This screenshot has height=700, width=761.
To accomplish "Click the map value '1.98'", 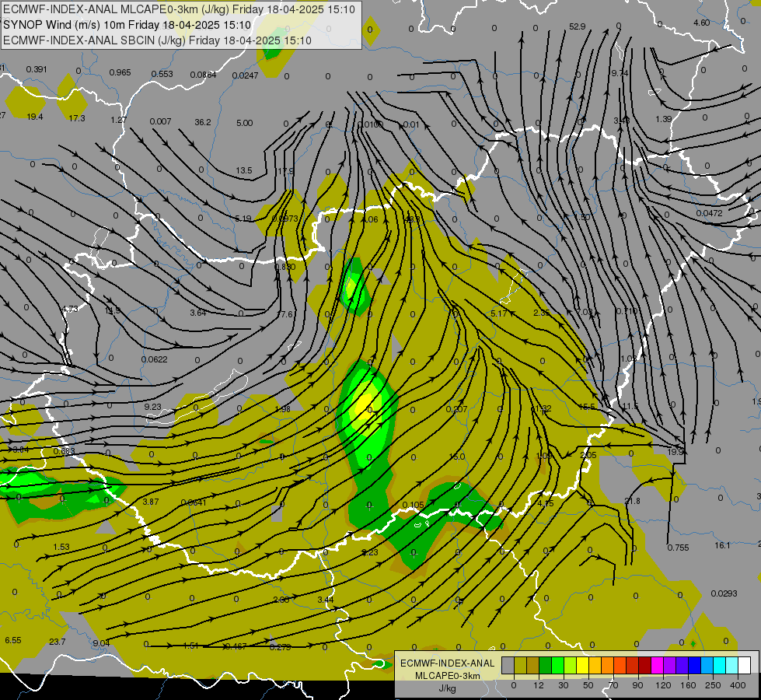I will 282,410.
